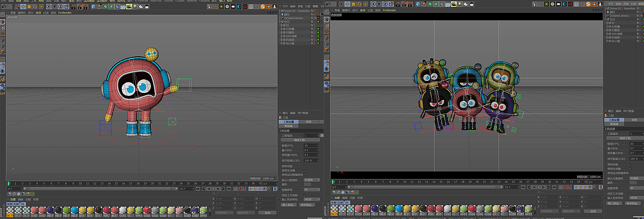Toggle the Y axis lock in left window
The height and width of the screenshot is (219, 644).
point(54,7)
